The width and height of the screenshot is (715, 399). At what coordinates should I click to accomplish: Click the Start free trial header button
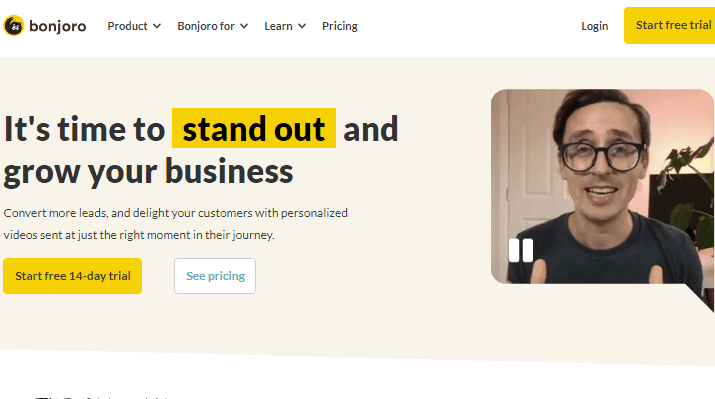point(669,26)
